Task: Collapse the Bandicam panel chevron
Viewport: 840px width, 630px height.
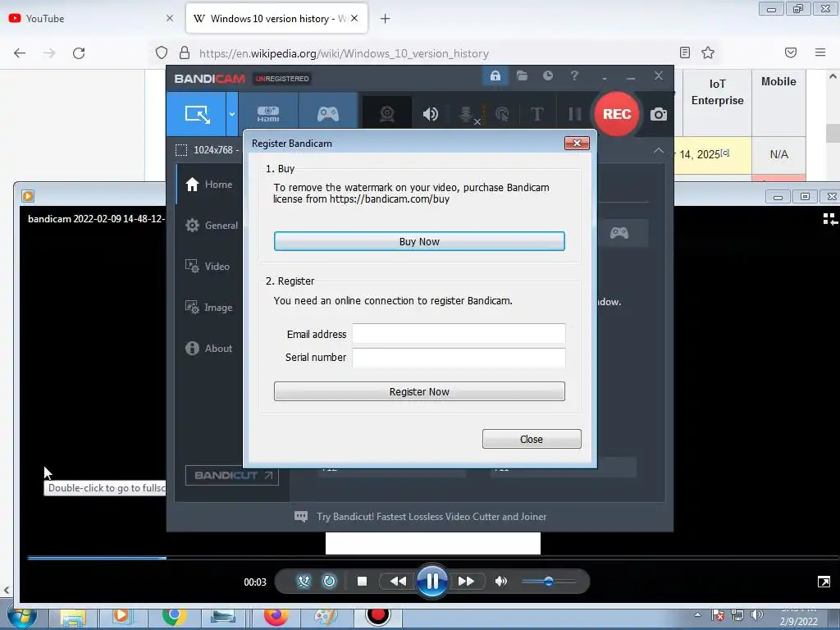Action: pos(659,151)
